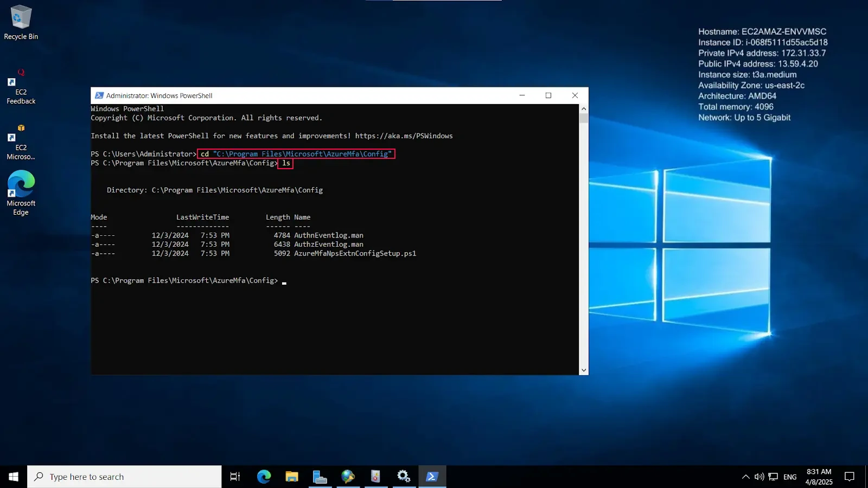Image resolution: width=868 pixels, height=488 pixels.
Task: Switch to Windows PowerShell via the taskbar
Action: [x=432, y=477]
